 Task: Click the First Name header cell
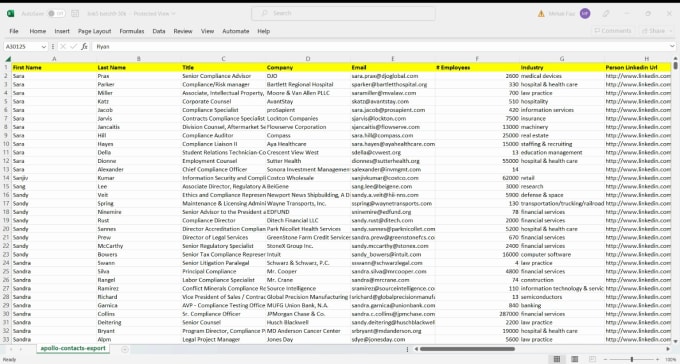[54, 67]
